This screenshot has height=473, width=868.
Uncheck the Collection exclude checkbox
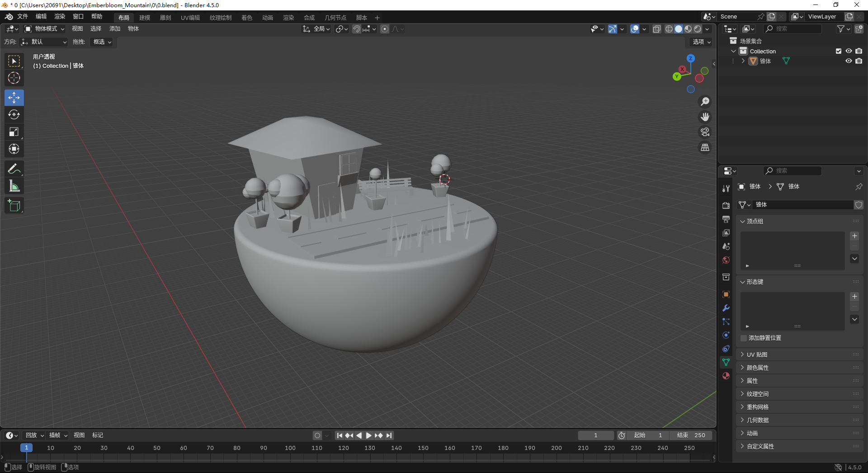pos(839,51)
